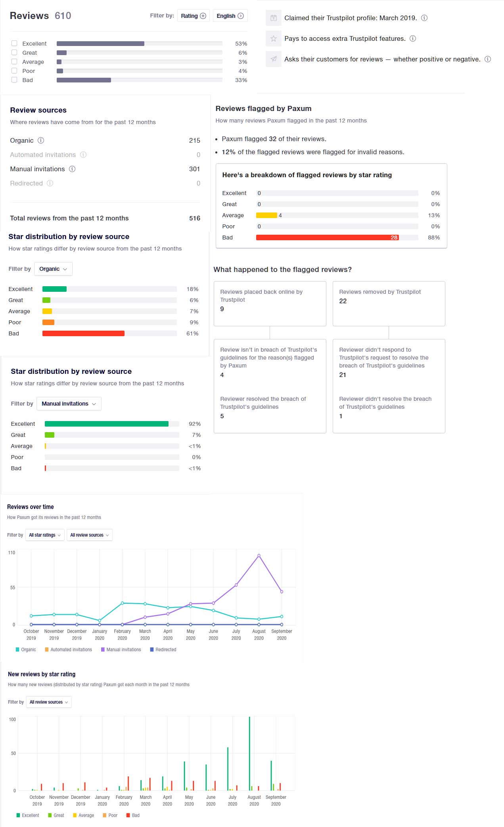Open the All star ratings dropdown
The width and height of the screenshot is (504, 827).
tap(45, 535)
